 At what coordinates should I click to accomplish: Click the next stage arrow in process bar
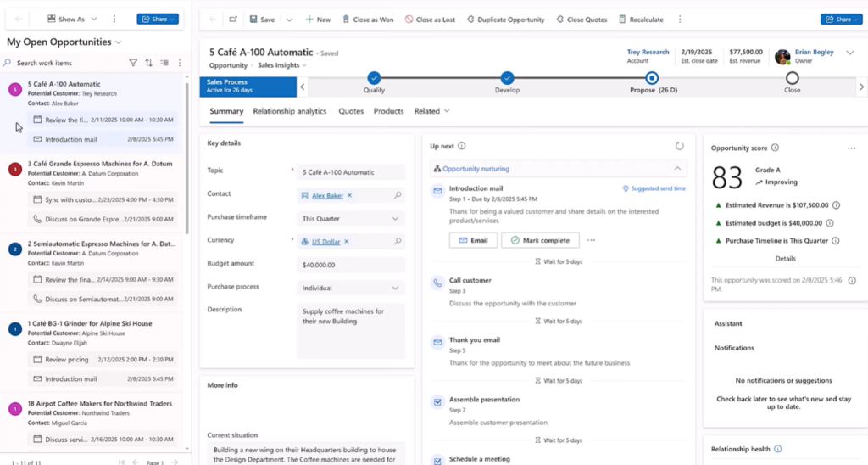tap(861, 87)
